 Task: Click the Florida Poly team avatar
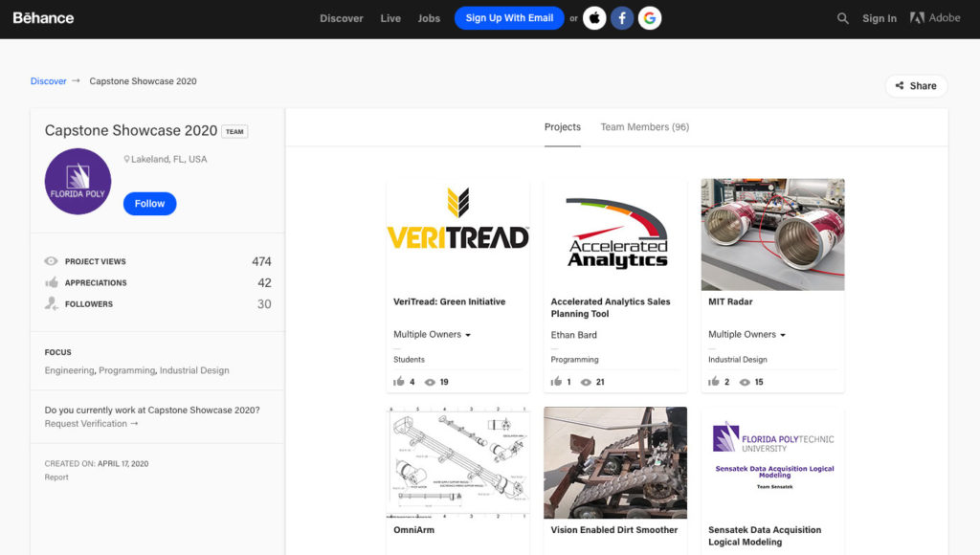[78, 181]
